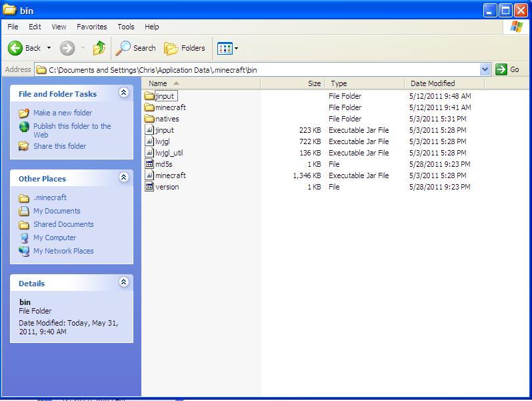Click Publish this folder to the Web
532x401 pixels.
pos(72,130)
